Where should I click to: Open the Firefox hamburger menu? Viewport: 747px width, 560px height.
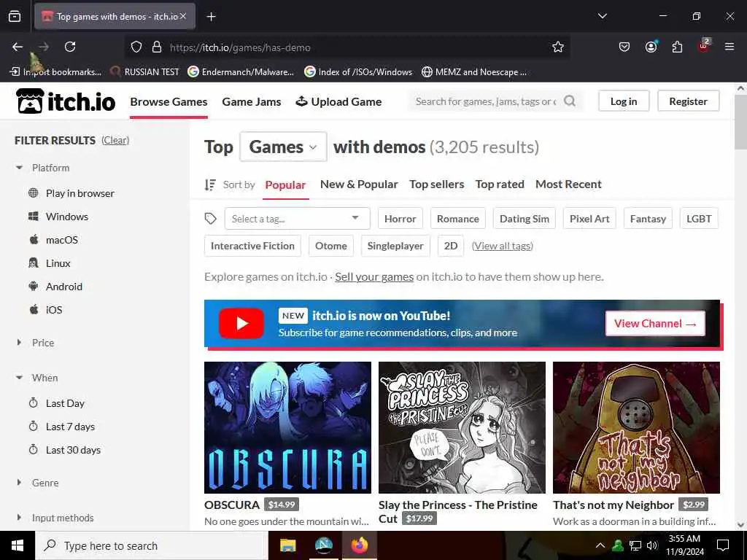(x=729, y=47)
